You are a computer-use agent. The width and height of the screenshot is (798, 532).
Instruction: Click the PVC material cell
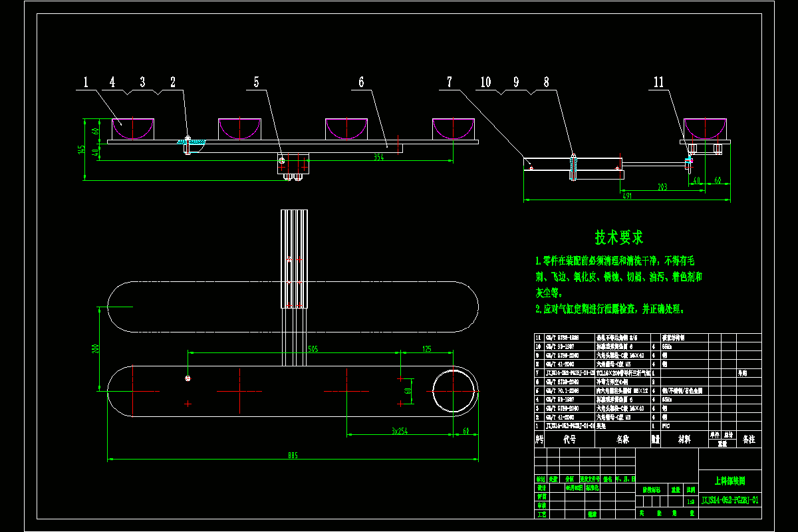point(666,425)
